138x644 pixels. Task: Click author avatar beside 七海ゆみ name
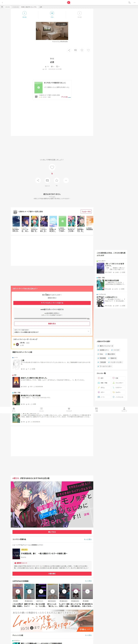(15, 212)
